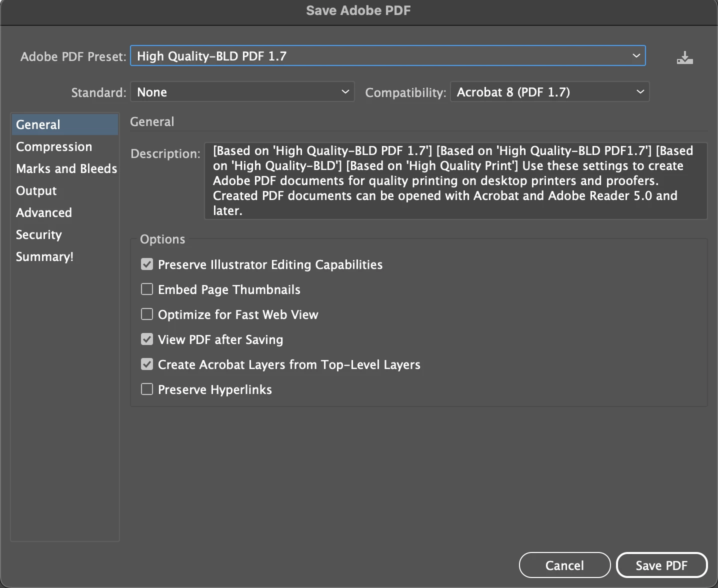
Task: Click the Cancel button
Action: coord(564,565)
